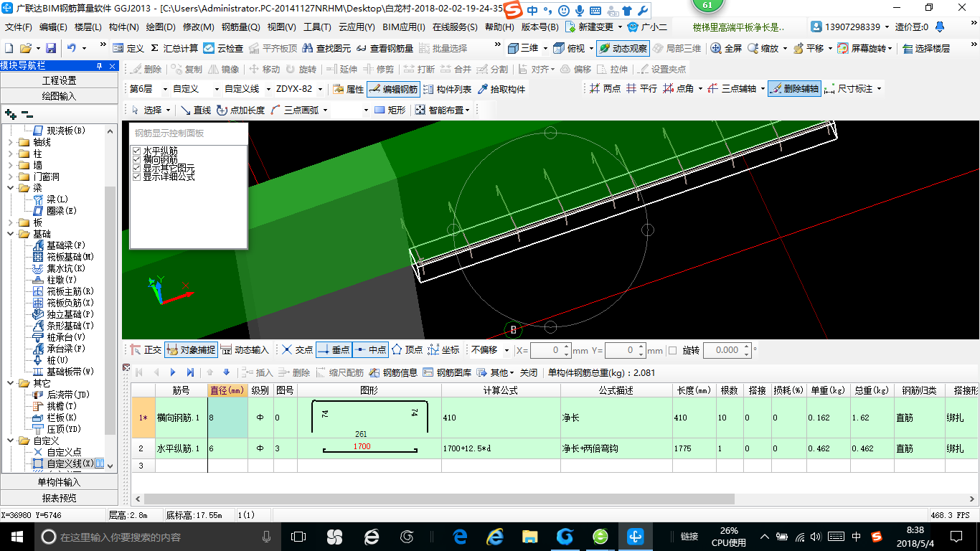Open the 工具(T) menu
The image size is (980, 551).
317,27
